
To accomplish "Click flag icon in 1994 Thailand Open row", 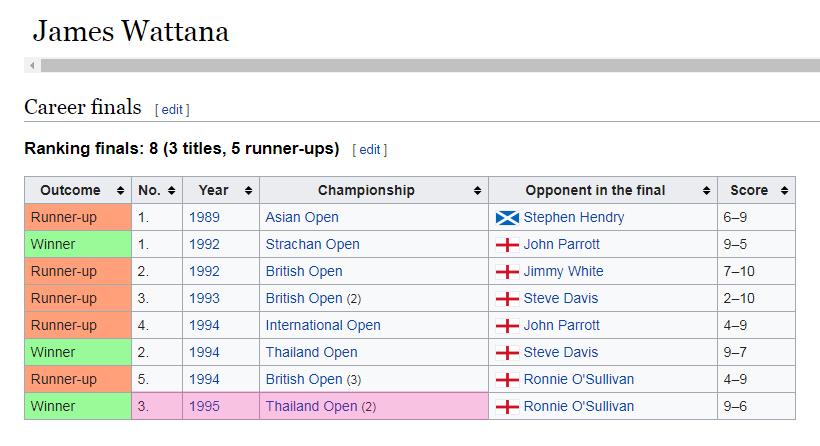I will coord(507,352).
